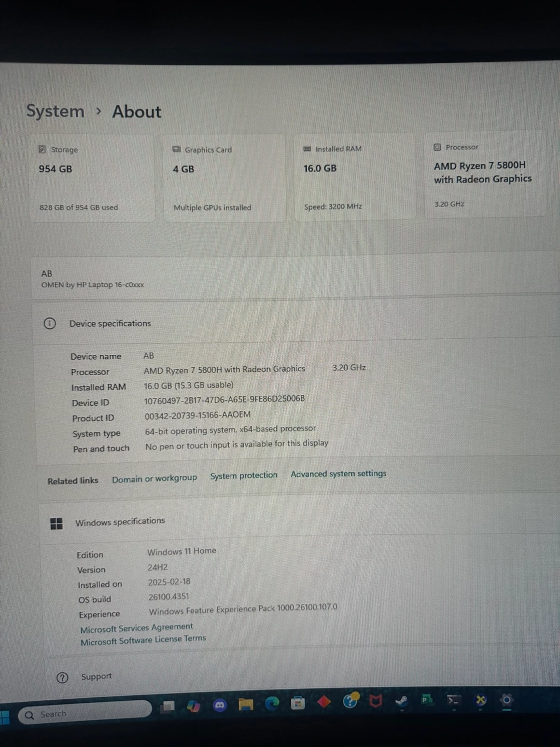
Task: Open the Windows Start menu
Action: click(5, 717)
